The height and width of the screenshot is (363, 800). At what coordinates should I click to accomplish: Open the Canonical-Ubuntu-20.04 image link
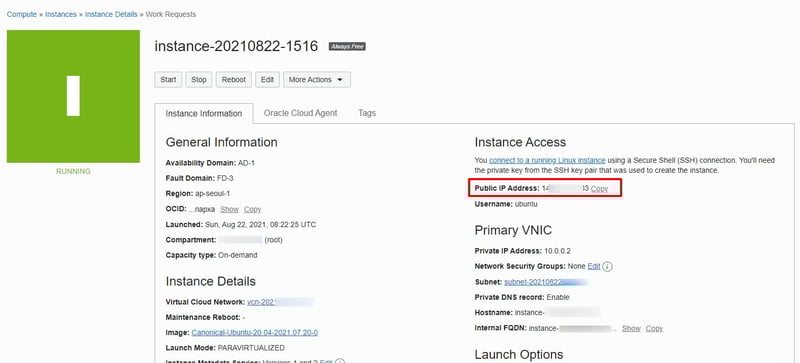pos(255,332)
